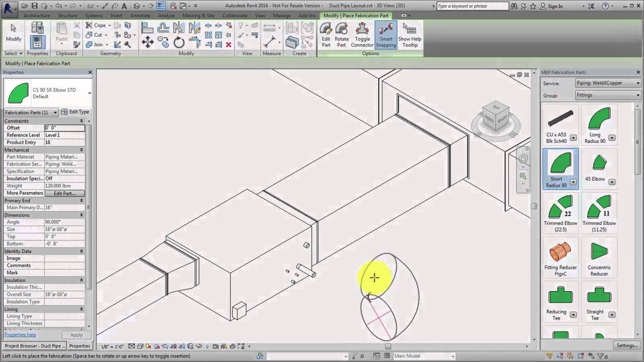
Task: Open the Systems ribbon tab
Action: click(x=93, y=16)
